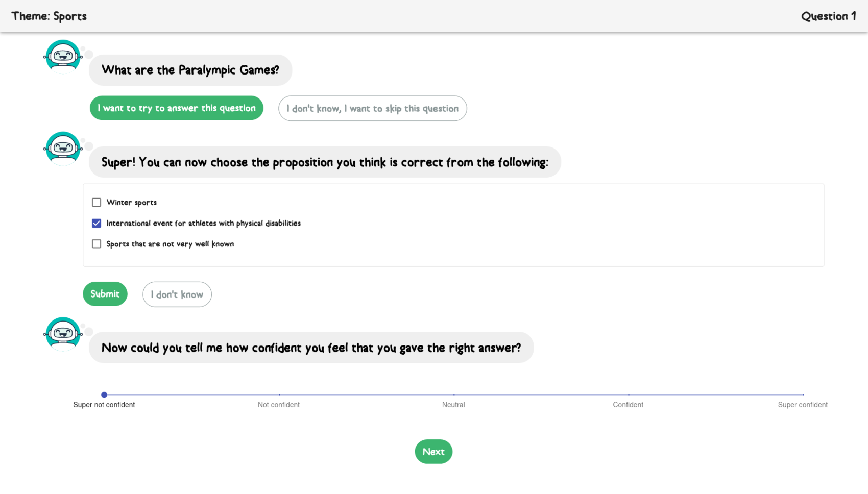The image size is (868, 494).
Task: Go to the next question with Next
Action: [433, 452]
